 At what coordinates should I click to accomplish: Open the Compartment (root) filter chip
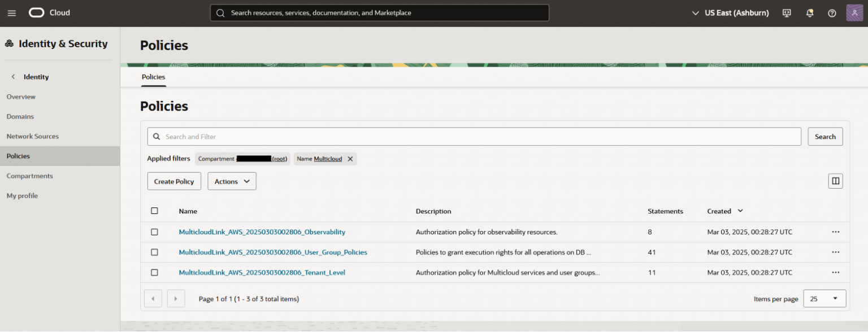pyautogui.click(x=242, y=159)
